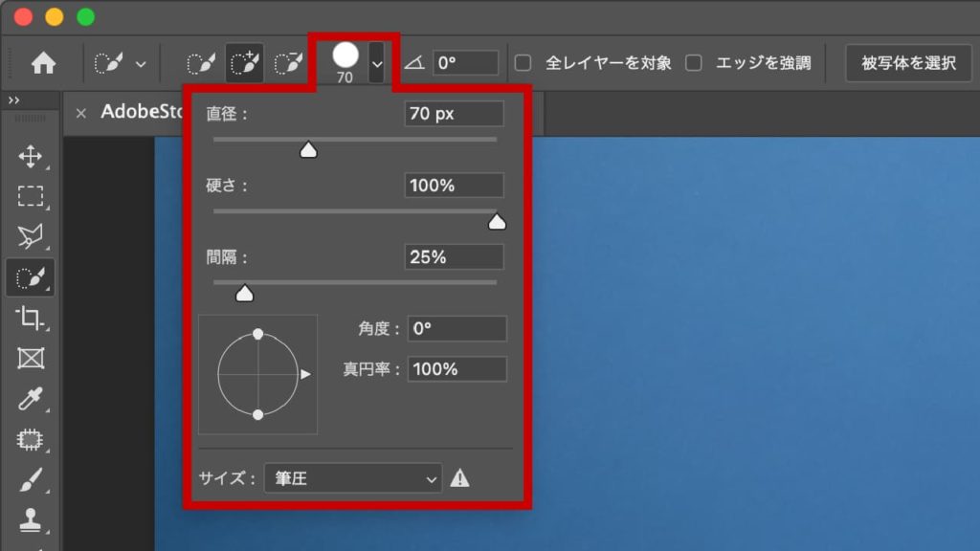The width and height of the screenshot is (980, 551).
Task: Select the Move tool
Action: (30, 156)
